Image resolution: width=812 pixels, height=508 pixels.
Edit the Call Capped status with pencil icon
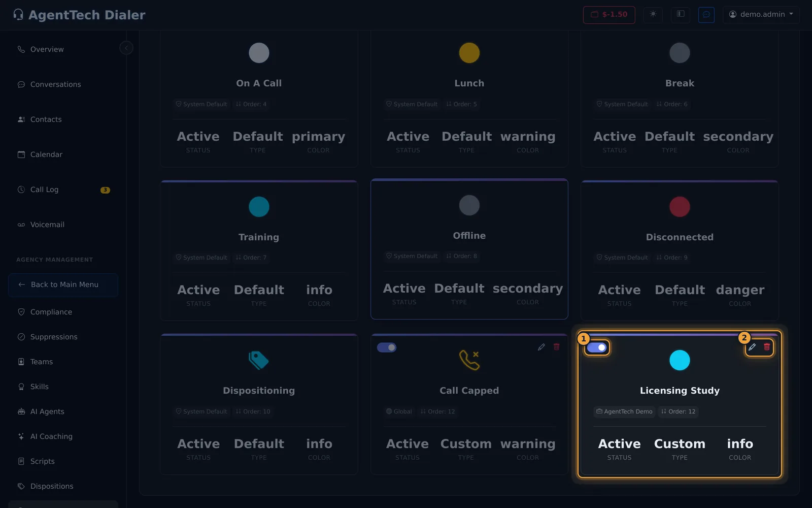(x=542, y=347)
